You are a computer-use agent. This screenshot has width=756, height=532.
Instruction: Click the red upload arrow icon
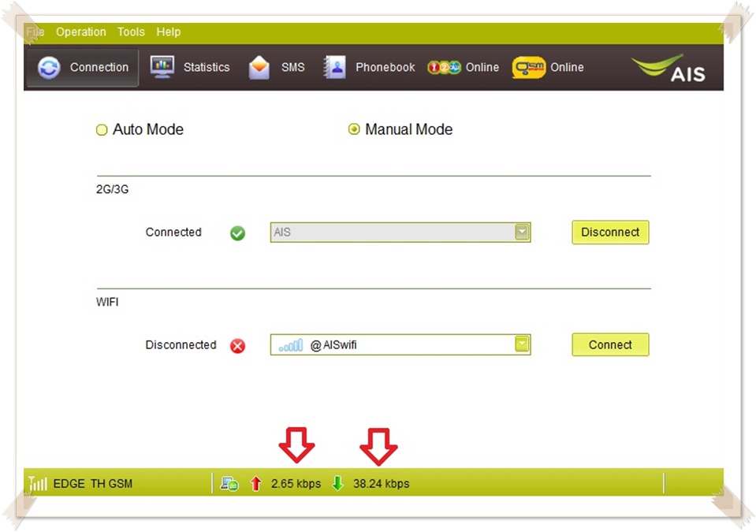pos(255,483)
